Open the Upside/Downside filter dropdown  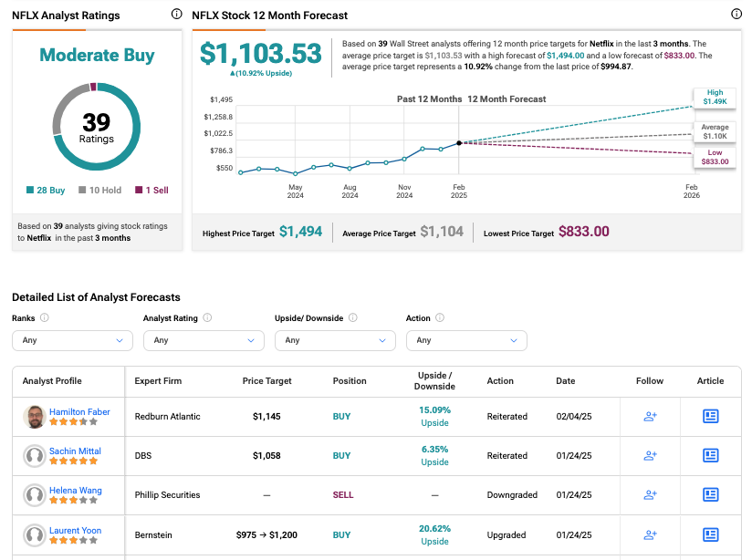[335, 340]
